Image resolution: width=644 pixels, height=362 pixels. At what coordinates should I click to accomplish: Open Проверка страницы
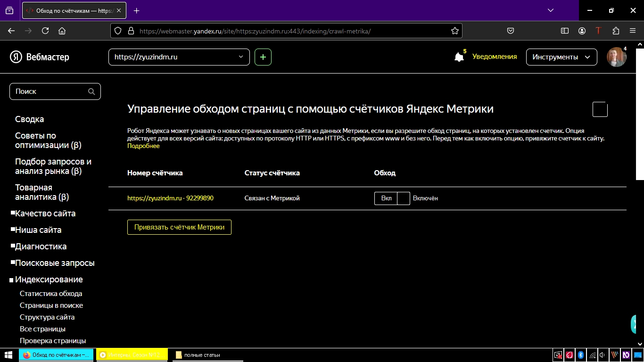click(53, 341)
